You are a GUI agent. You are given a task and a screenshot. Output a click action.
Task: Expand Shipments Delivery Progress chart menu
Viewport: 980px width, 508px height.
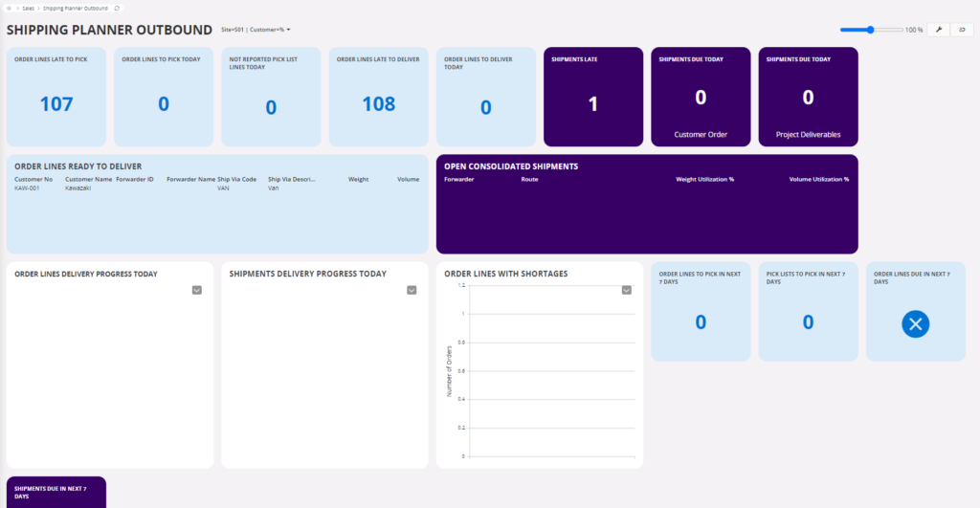tap(412, 290)
